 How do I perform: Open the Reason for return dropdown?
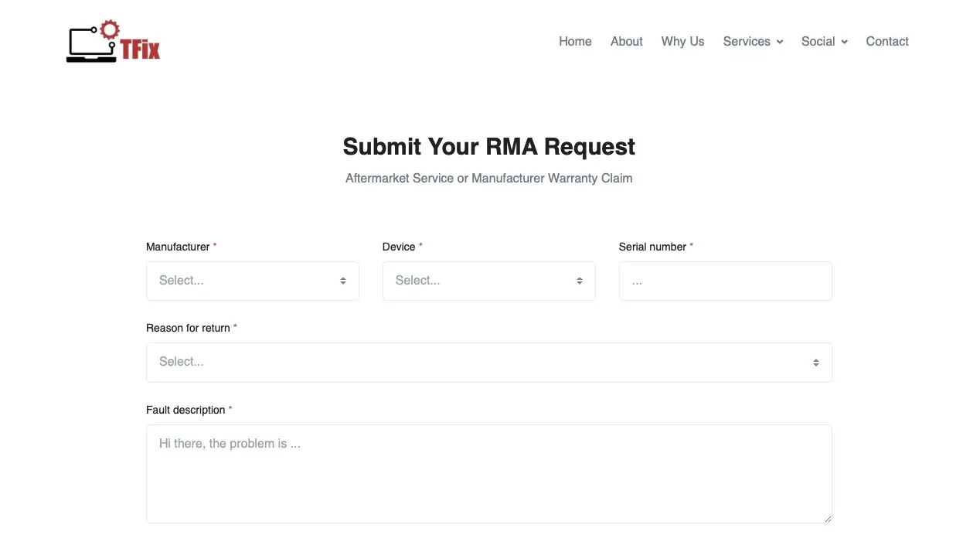point(479,363)
